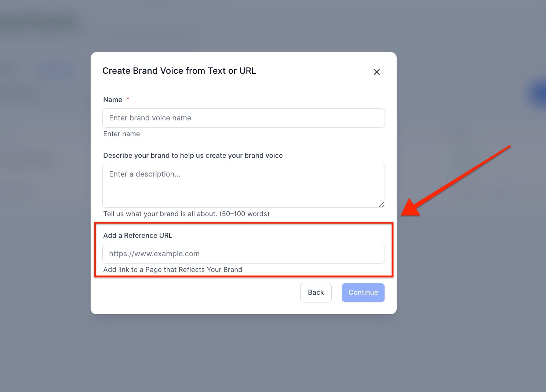Click the "Add link to a Page" hint
This screenshot has width=546, height=392.
pos(172,270)
